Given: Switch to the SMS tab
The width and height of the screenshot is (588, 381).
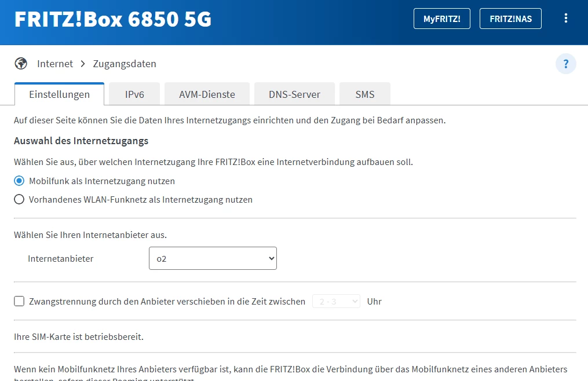Looking at the screenshot, I should pos(365,94).
